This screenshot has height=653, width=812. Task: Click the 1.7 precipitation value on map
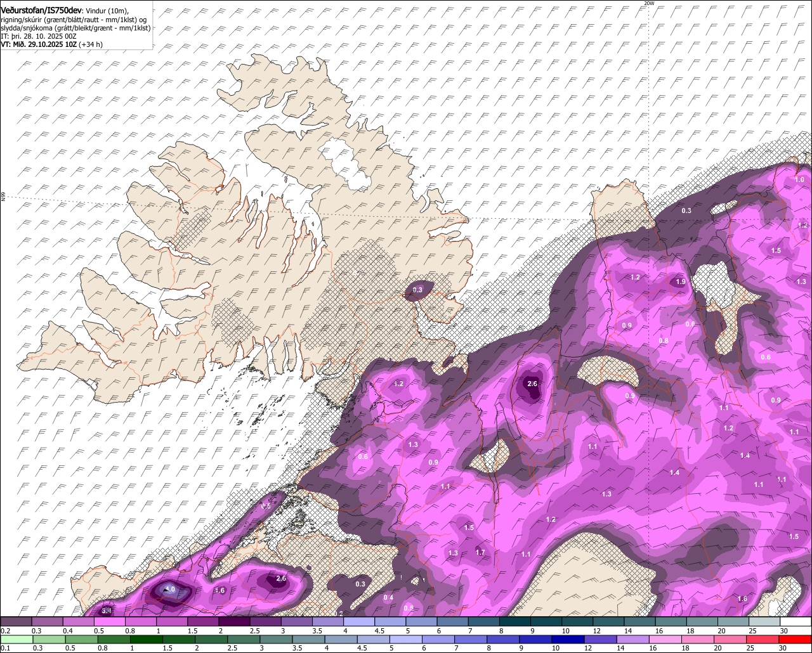[480, 552]
